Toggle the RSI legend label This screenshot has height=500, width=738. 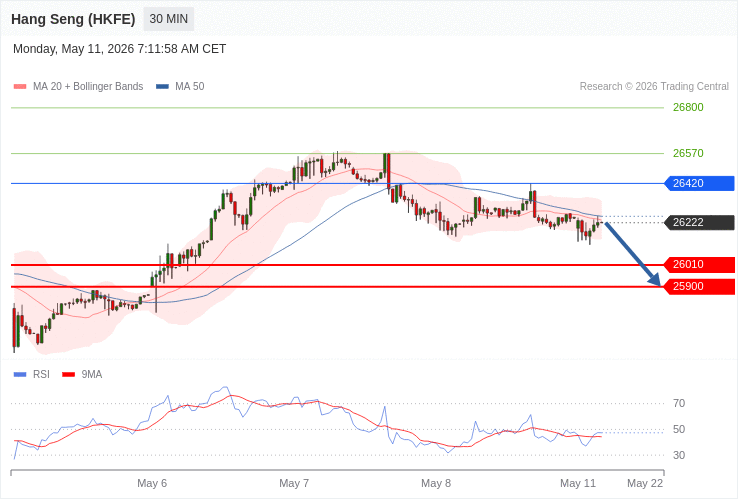41,374
